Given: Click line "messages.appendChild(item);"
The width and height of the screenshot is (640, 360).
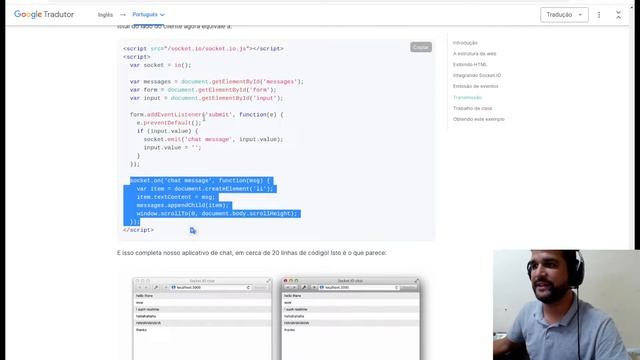Looking at the screenshot, I should [x=182, y=205].
